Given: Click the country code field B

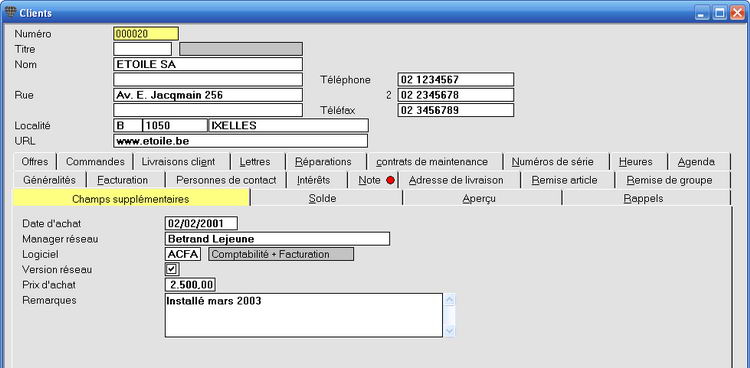Looking at the screenshot, I should tap(127, 125).
